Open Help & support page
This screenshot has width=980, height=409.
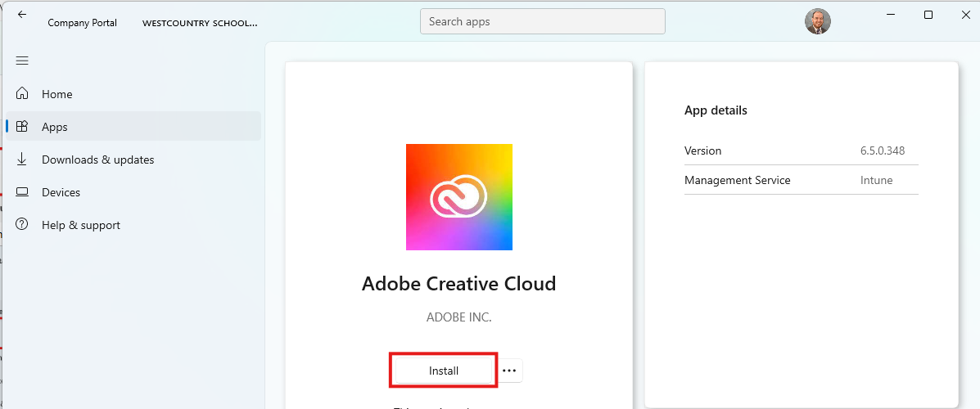pos(81,225)
